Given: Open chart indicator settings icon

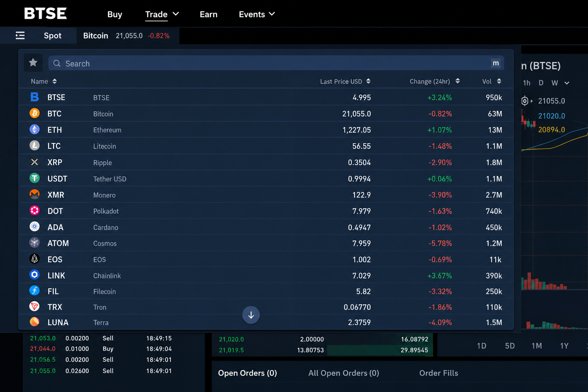Looking at the screenshot, I should tap(525, 101).
